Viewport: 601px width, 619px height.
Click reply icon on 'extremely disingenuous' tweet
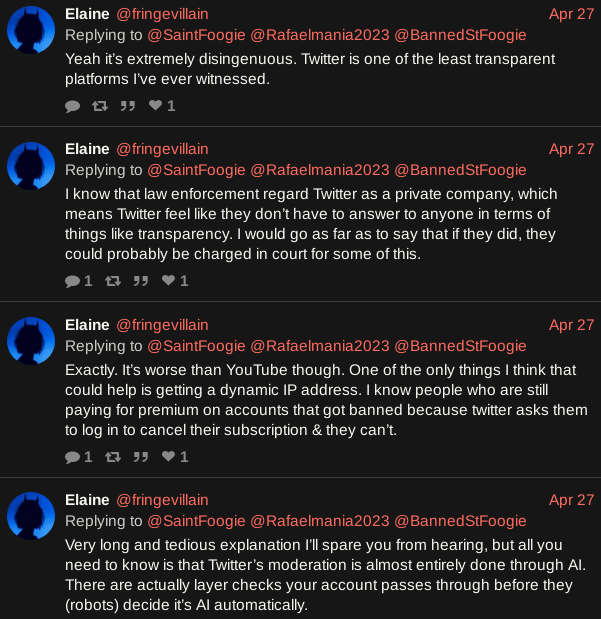[73, 106]
